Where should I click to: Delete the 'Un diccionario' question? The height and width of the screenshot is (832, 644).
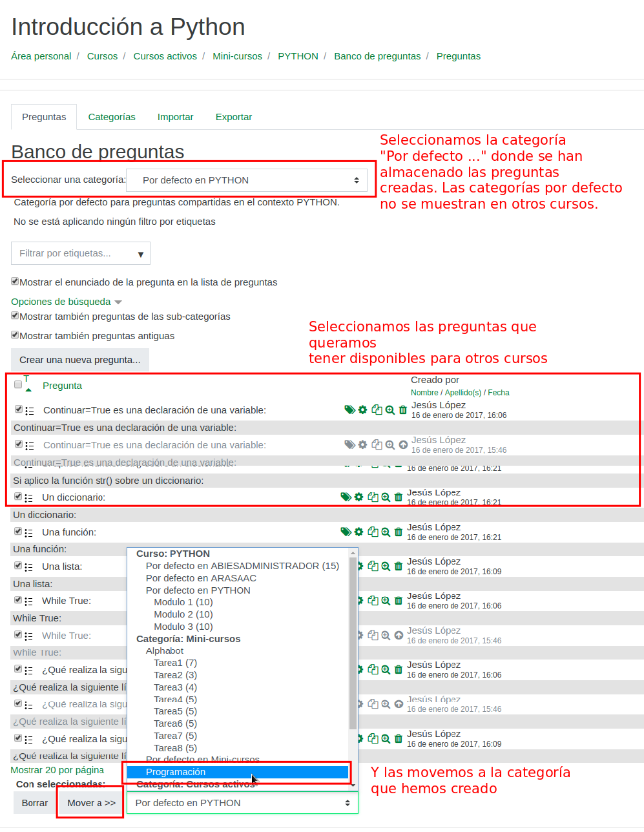point(399,497)
